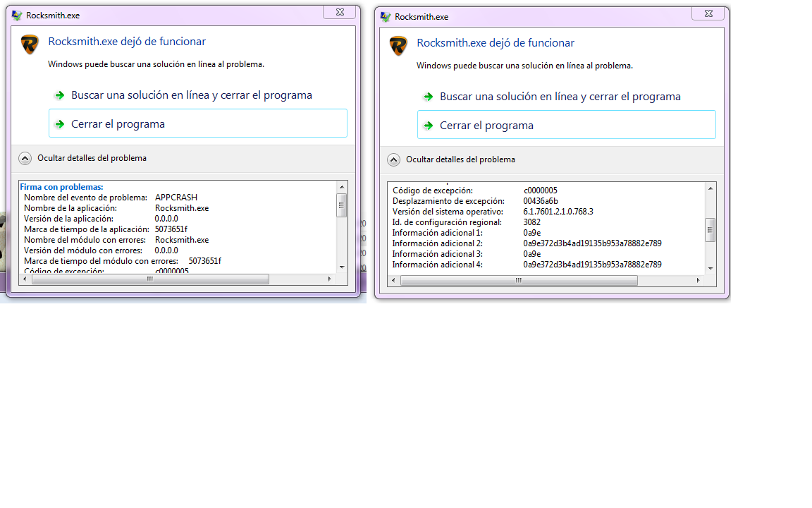
Task: Click scroll-right arrow in right details box
Action: (x=698, y=280)
